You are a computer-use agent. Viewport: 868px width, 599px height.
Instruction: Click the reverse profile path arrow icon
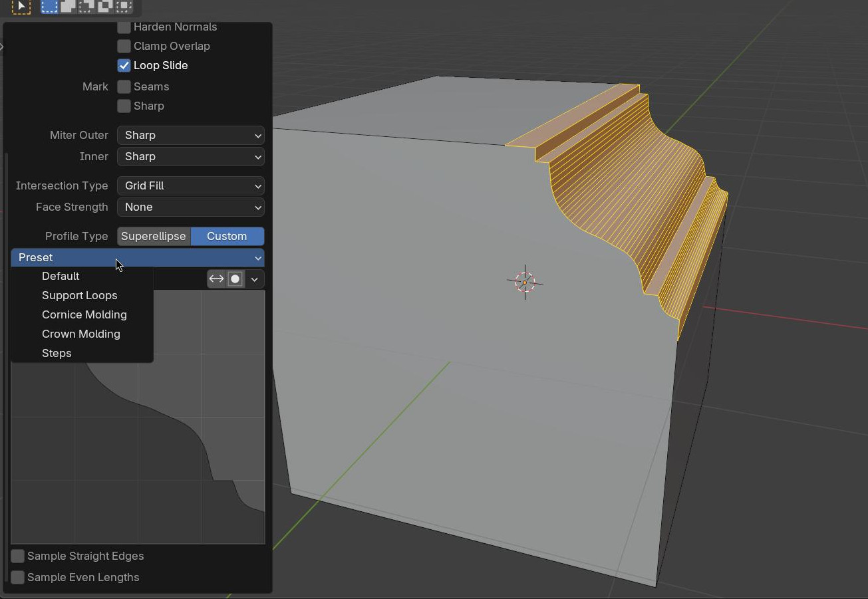pos(216,279)
